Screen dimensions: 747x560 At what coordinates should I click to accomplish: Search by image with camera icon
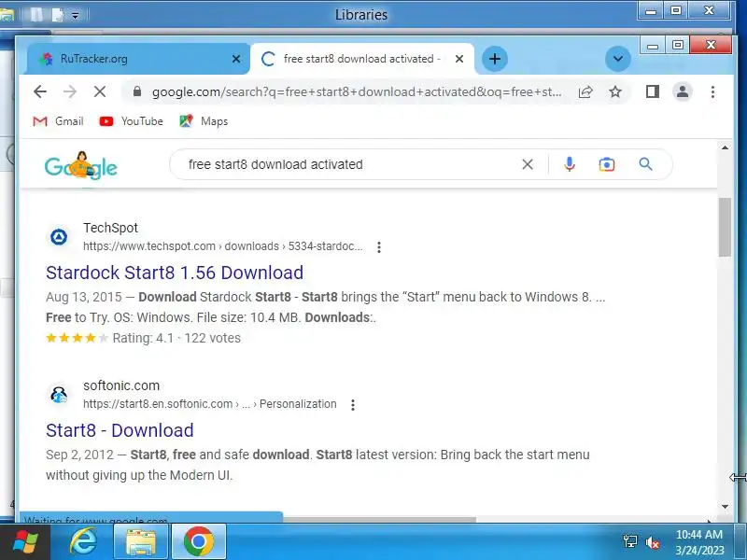(606, 164)
